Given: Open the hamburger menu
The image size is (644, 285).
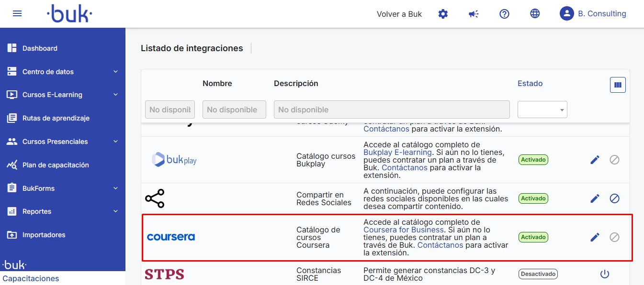Looking at the screenshot, I should 17,13.
